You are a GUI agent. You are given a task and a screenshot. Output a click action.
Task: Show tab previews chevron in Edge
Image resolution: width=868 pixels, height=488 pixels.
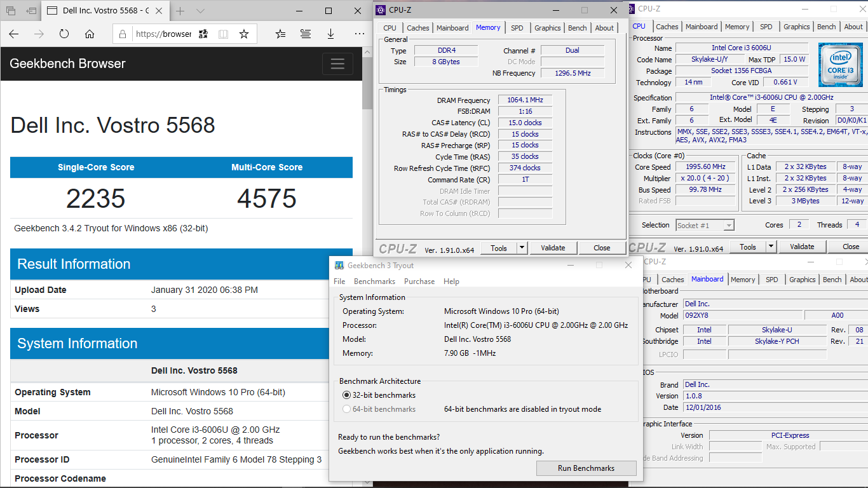(200, 11)
